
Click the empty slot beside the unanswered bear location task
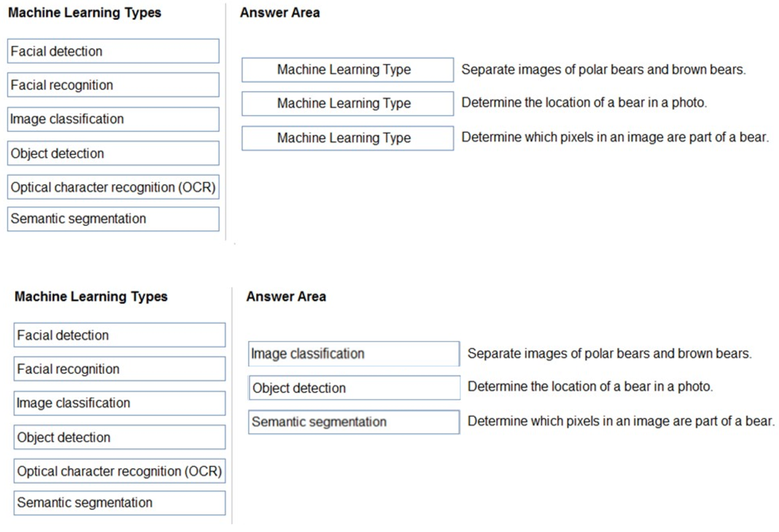pyautogui.click(x=348, y=103)
